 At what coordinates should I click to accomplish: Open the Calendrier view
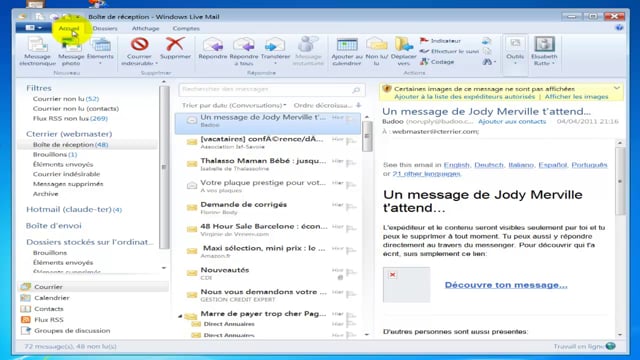tap(45, 298)
